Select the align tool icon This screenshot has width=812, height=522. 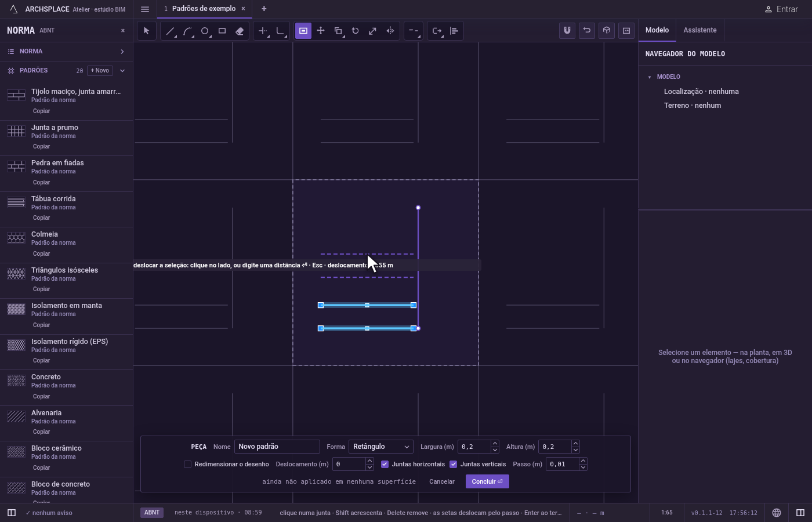pyautogui.click(x=454, y=31)
